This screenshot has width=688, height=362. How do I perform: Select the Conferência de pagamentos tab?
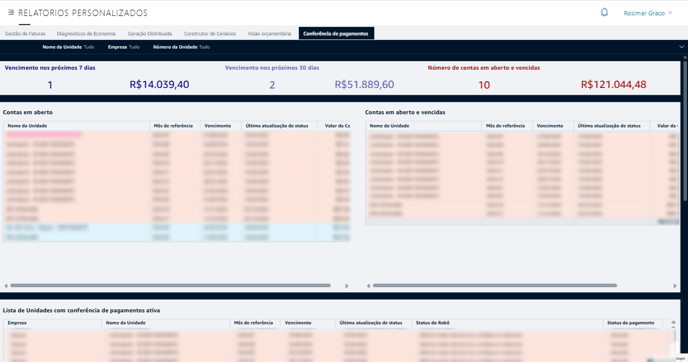pos(336,33)
